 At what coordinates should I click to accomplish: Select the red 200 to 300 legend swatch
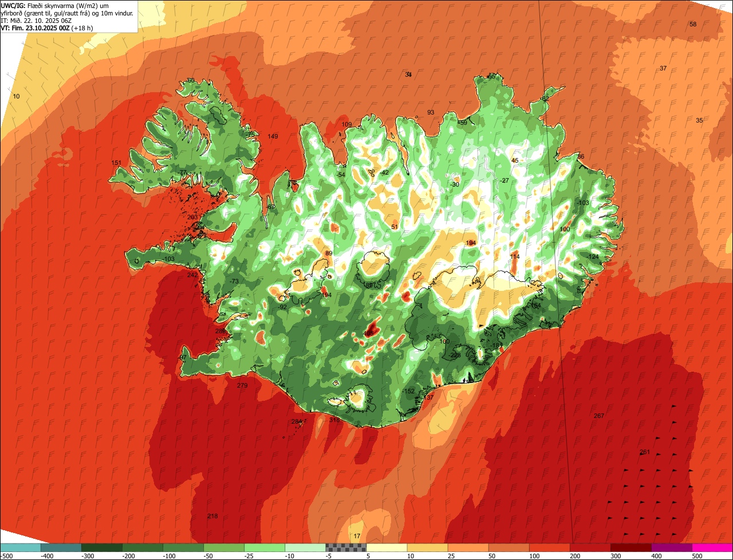click(x=590, y=547)
